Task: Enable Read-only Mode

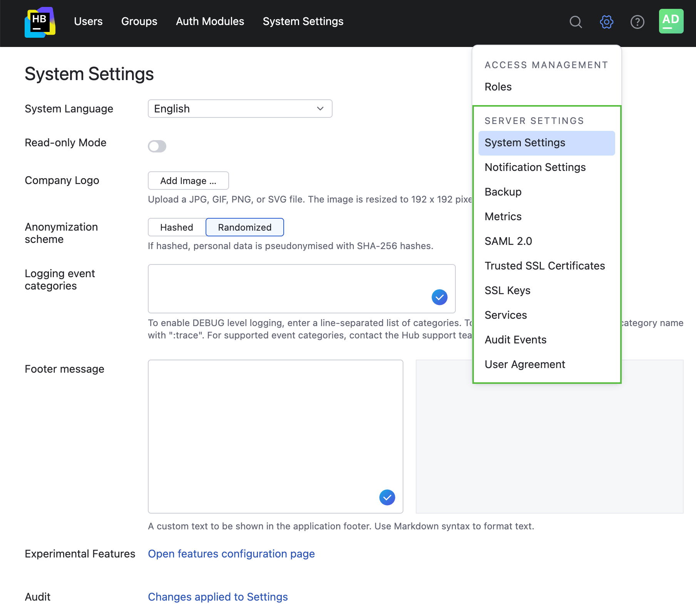Action: point(157,146)
